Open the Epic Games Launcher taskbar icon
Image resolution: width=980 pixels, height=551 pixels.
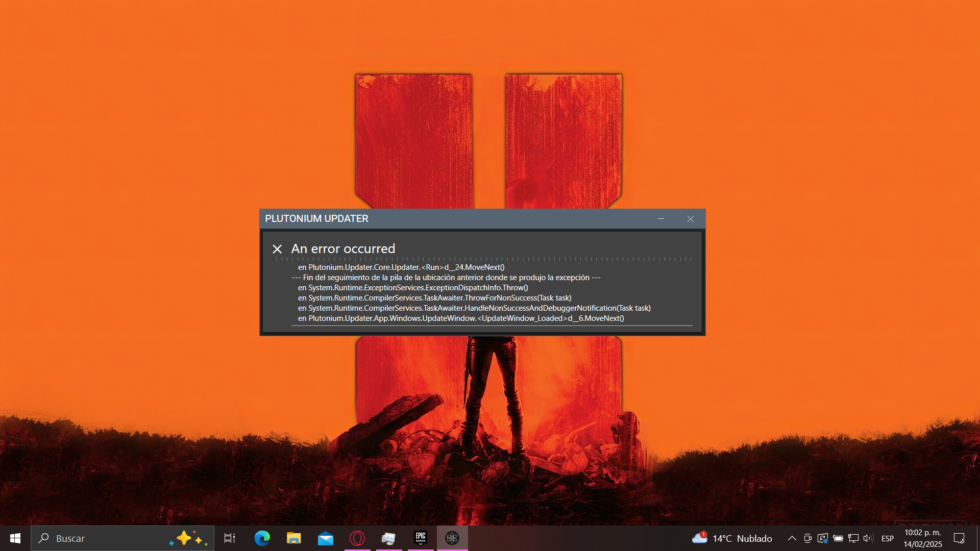click(x=420, y=538)
